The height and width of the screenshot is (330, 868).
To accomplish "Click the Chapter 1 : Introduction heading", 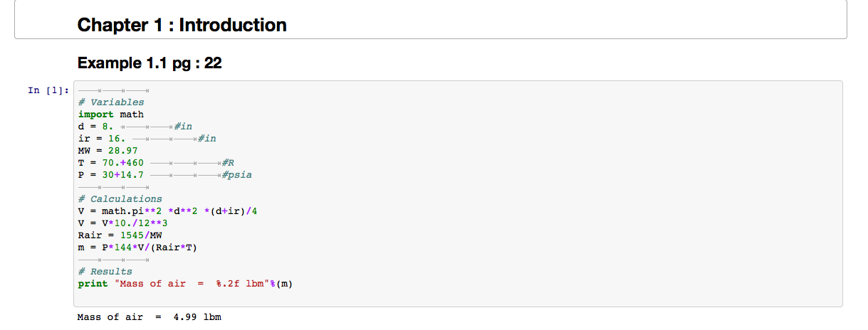I will tap(182, 26).
